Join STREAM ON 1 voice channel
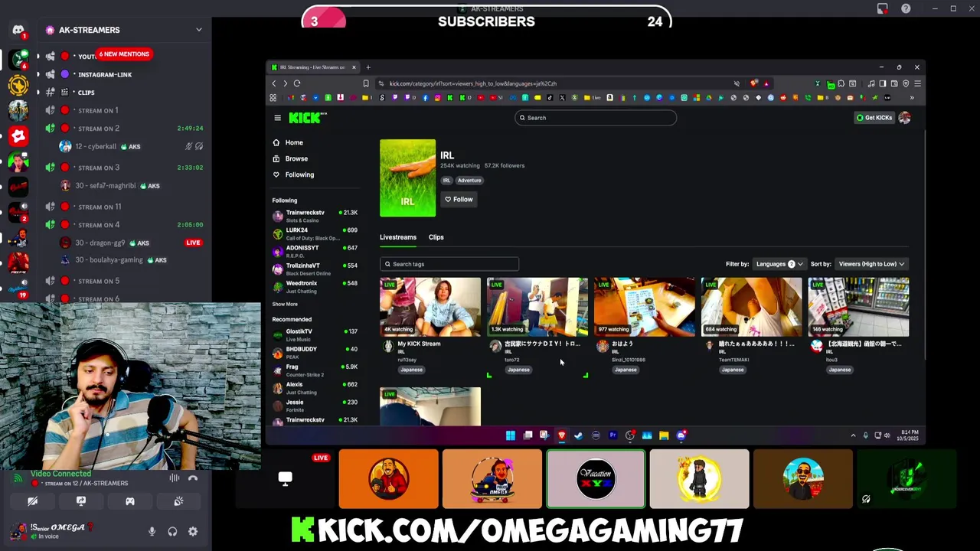Screen dimensions: 980x551 pos(98,111)
